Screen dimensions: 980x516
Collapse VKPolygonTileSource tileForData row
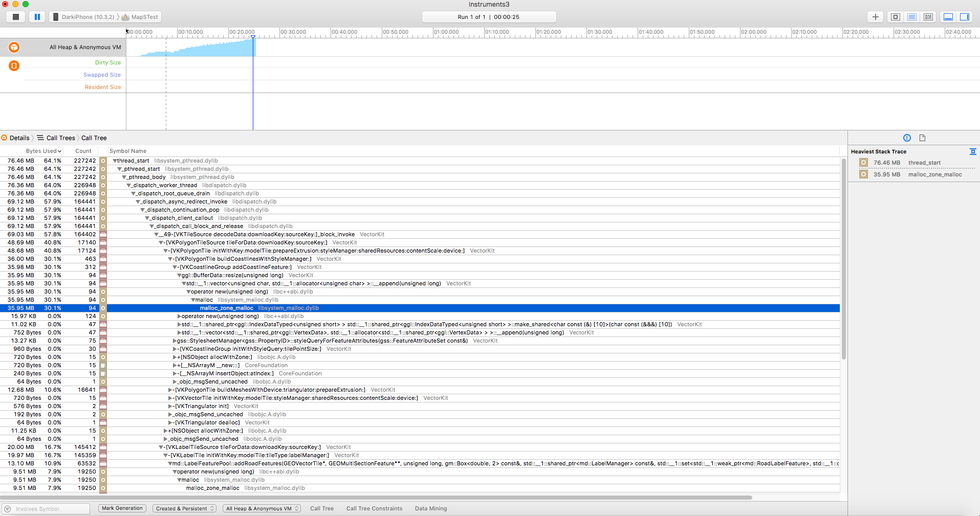click(161, 242)
